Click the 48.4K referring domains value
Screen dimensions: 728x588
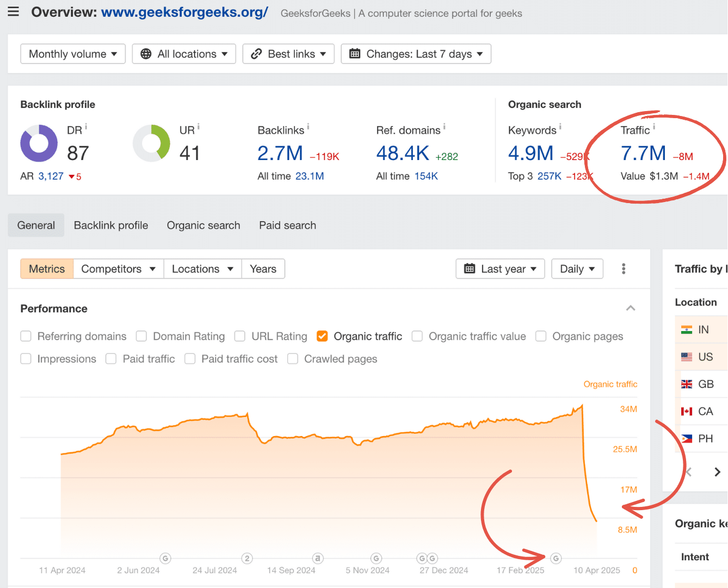coord(403,154)
